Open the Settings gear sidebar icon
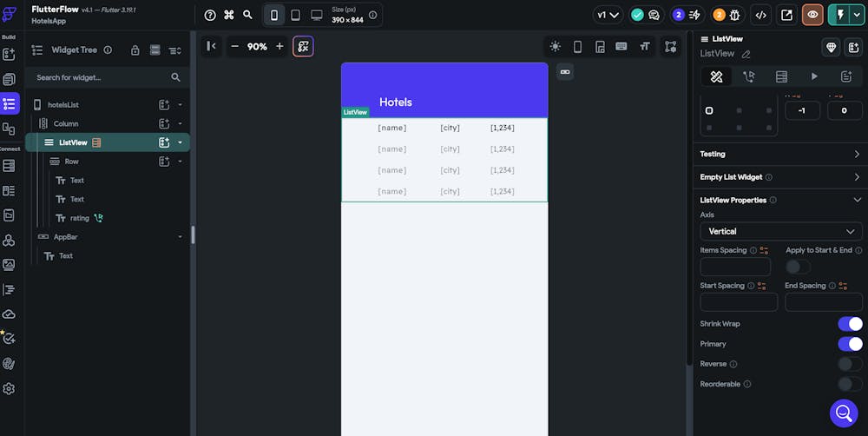This screenshot has height=436, width=868. coord(9,388)
